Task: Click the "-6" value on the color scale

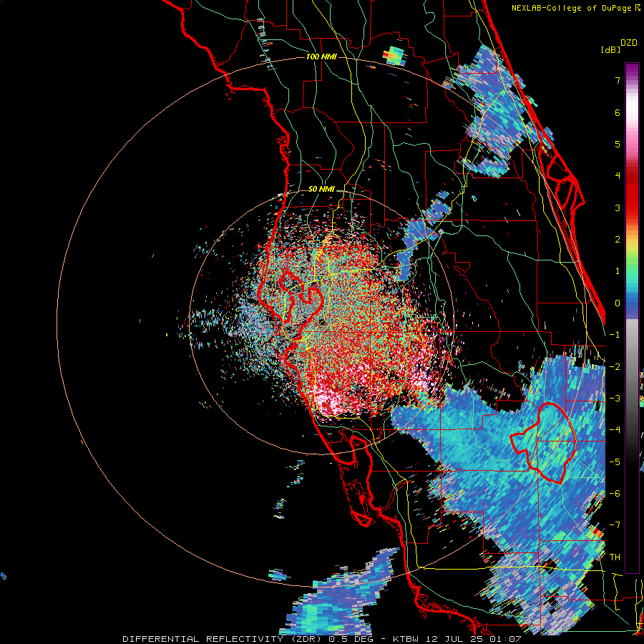Action: coord(615,494)
